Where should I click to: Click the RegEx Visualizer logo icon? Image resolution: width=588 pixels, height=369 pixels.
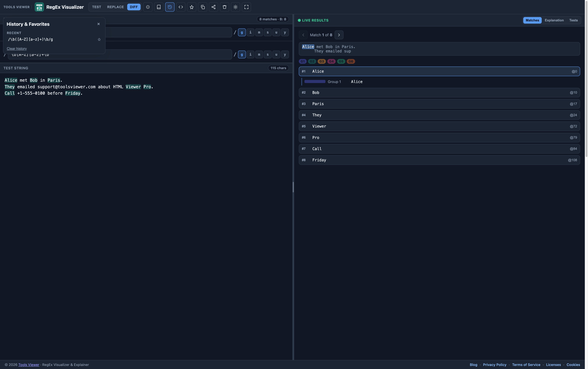[39, 7]
